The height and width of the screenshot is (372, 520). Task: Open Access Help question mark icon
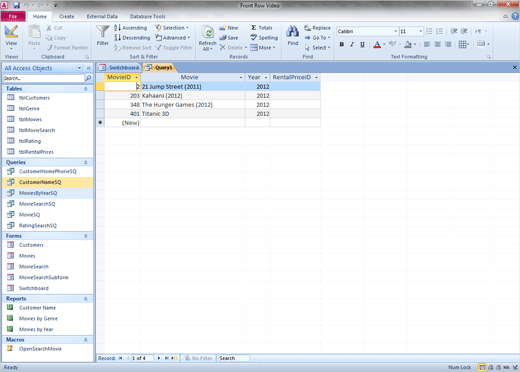[x=515, y=16]
